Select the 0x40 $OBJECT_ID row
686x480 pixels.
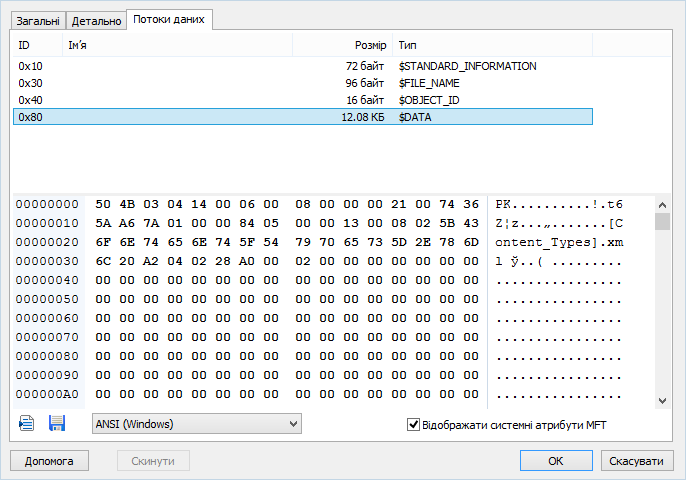303,100
